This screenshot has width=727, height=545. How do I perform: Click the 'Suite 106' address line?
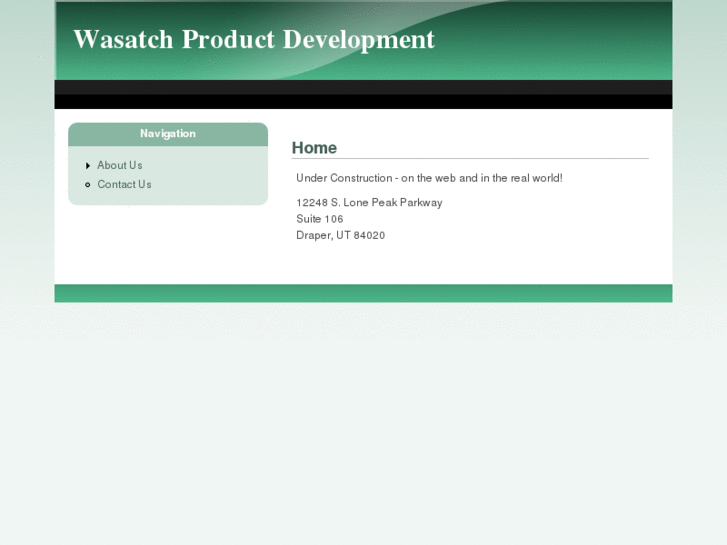[320, 219]
